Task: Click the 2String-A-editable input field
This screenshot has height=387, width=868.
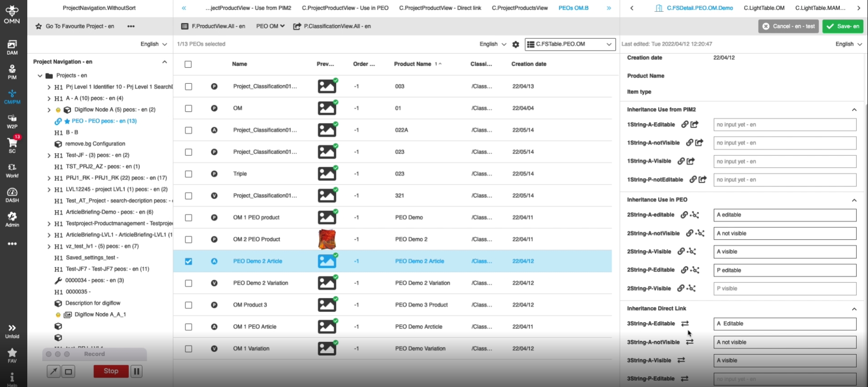Action: click(784, 215)
